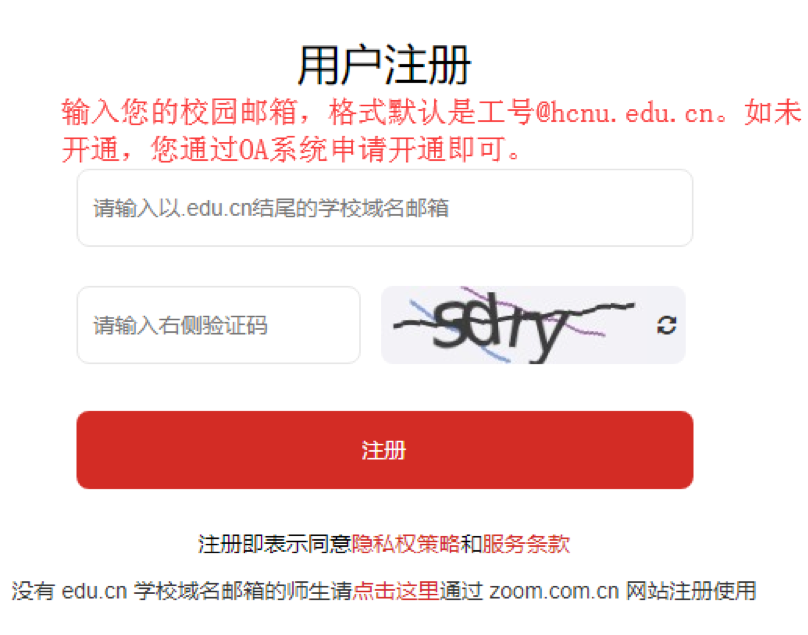Click the red campus email notice first line
Image resolution: width=808 pixels, height=635 pixels.
[431, 112]
